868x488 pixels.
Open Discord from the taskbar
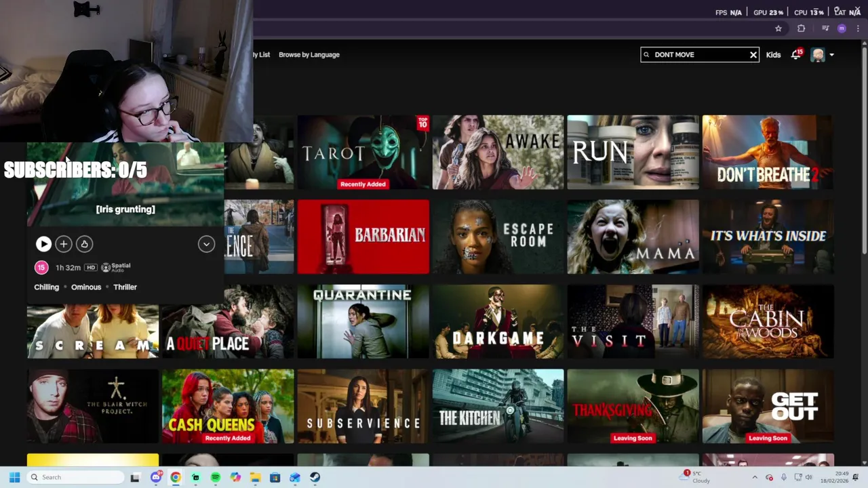pos(156,477)
